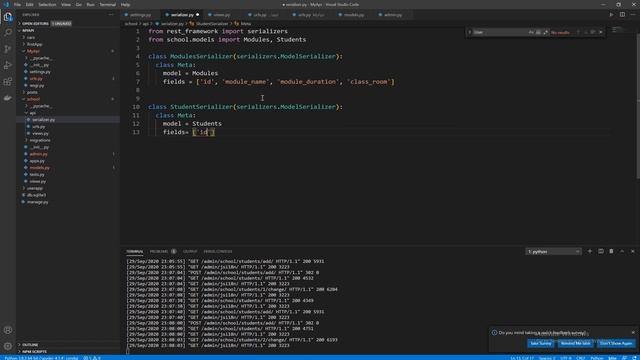The image size is (640, 360).
Task: Open the Accounts icon in activity bar
Action: [8, 330]
